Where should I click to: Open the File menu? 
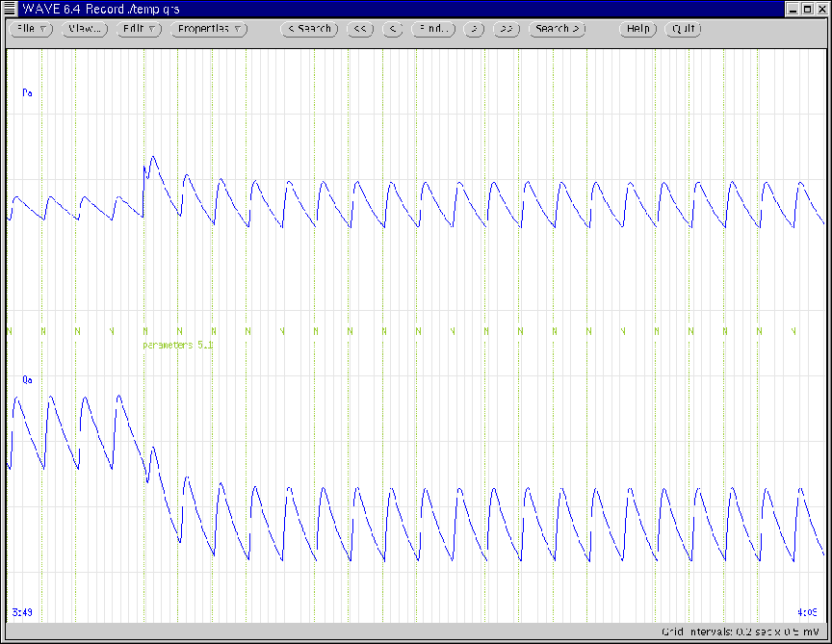32,29
